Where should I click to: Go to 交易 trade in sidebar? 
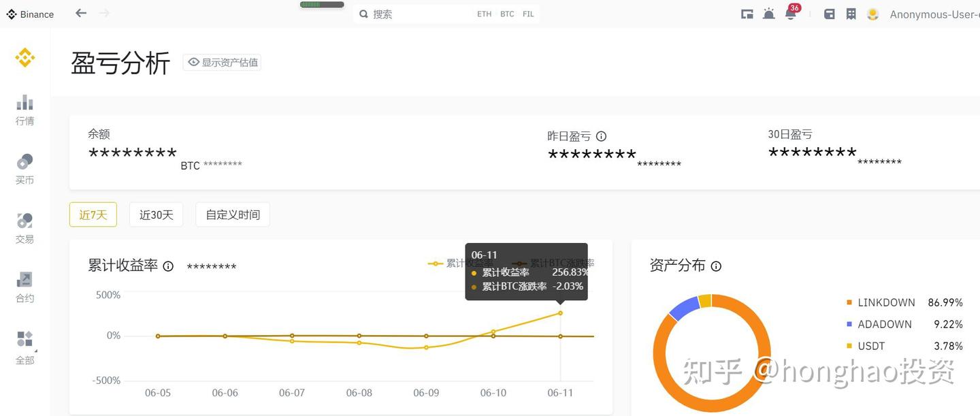[x=25, y=227]
